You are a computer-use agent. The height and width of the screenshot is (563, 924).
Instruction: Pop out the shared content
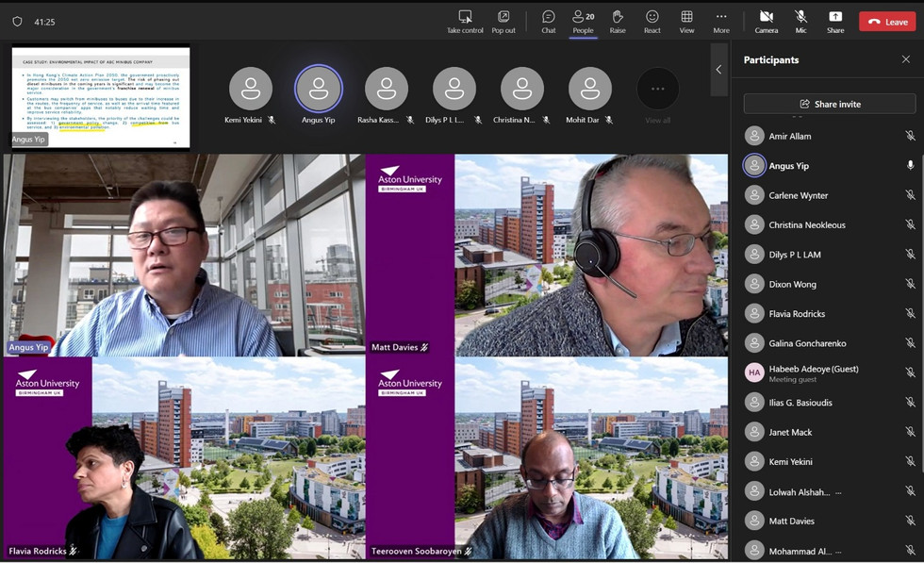tap(503, 22)
